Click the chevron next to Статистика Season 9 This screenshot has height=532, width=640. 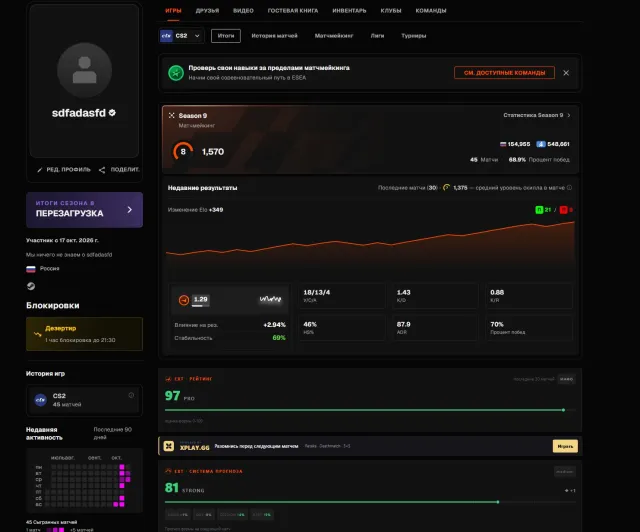click(x=569, y=115)
